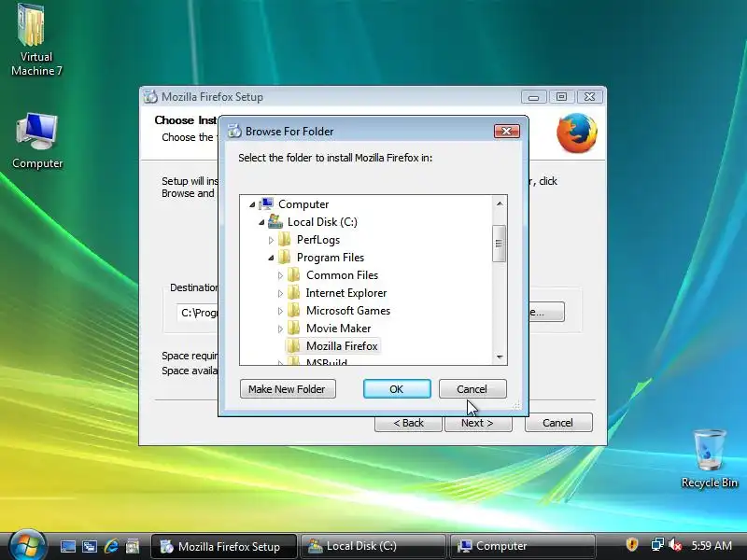Collapse the Local Disk (C:) node

point(261,222)
